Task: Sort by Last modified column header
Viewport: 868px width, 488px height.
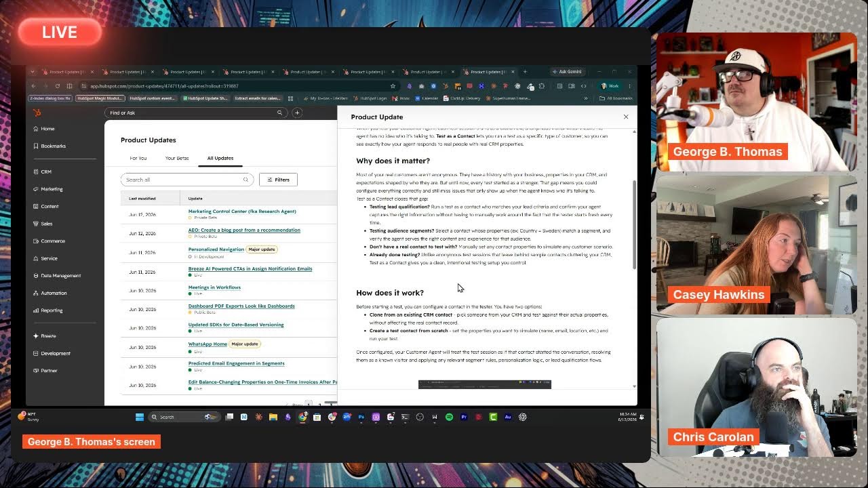Action: 142,199
